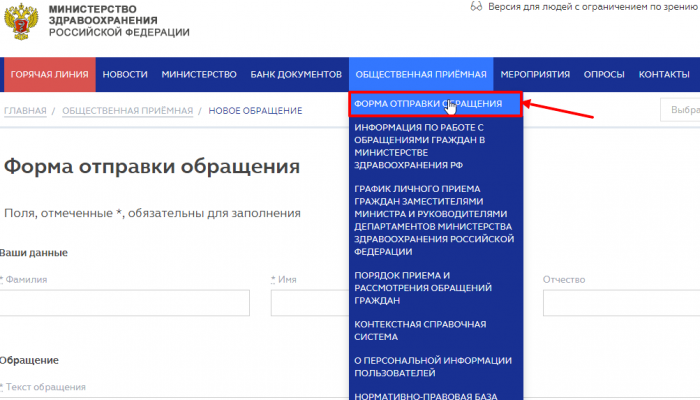This screenshot has height=400, width=700.
Task: Open 'Порядок приема и рассмотрения обращений' entry
Action: click(x=422, y=287)
